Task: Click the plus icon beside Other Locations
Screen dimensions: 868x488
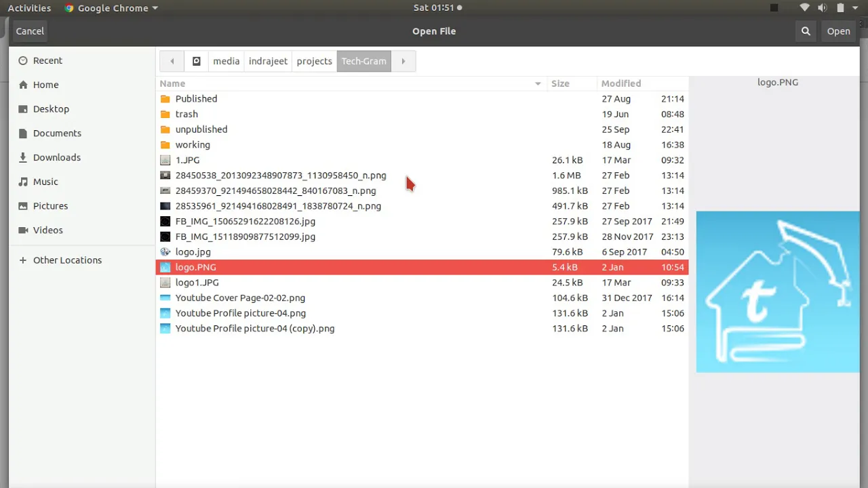Action: pyautogui.click(x=23, y=260)
